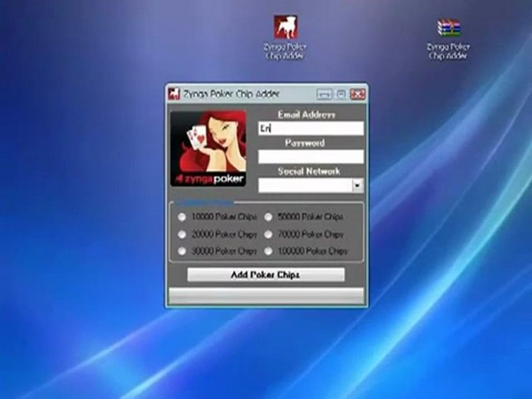
Task: Click the Social Network label
Action: (x=309, y=171)
